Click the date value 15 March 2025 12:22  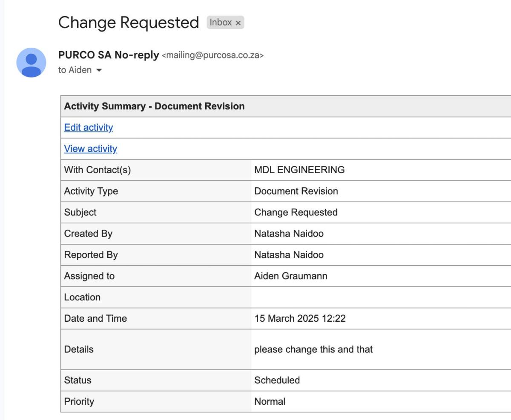click(x=300, y=318)
